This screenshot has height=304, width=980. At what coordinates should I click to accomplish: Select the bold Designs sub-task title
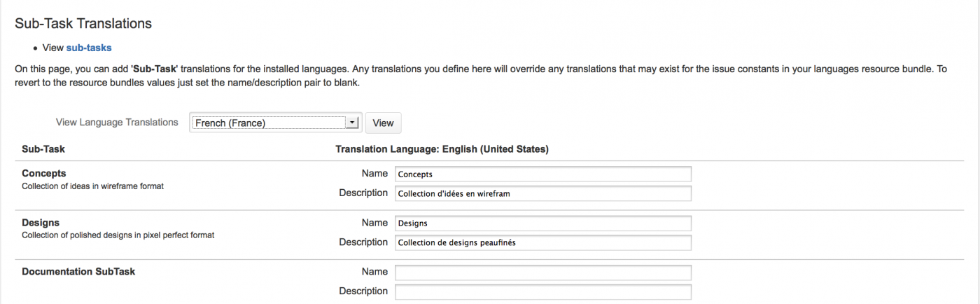(x=41, y=223)
